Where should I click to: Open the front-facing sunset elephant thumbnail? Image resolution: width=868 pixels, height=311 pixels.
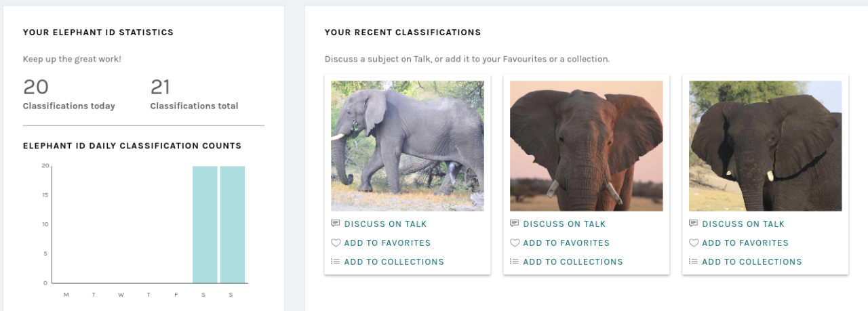tap(587, 146)
